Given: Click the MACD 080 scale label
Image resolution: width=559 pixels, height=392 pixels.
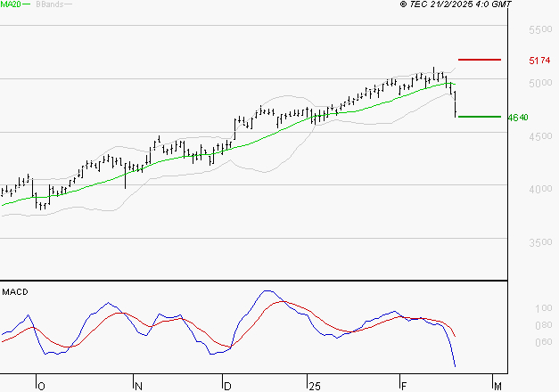Looking at the screenshot, I should pyautogui.click(x=544, y=325).
